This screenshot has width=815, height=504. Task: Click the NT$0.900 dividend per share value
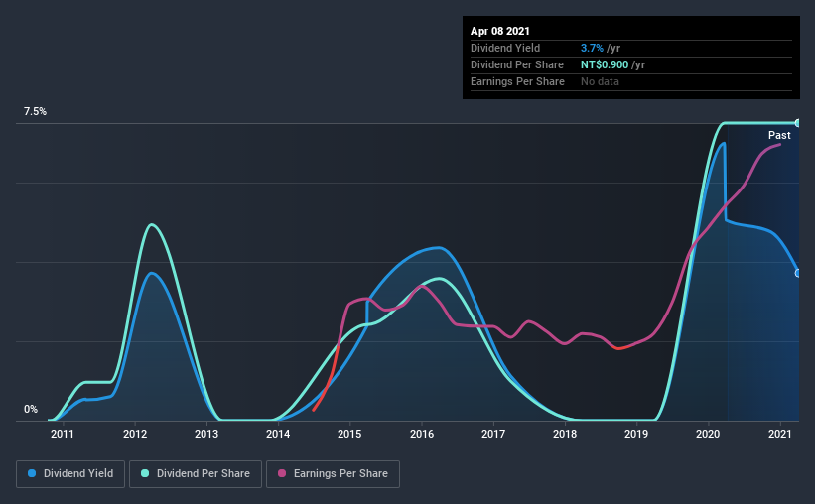[605, 64]
